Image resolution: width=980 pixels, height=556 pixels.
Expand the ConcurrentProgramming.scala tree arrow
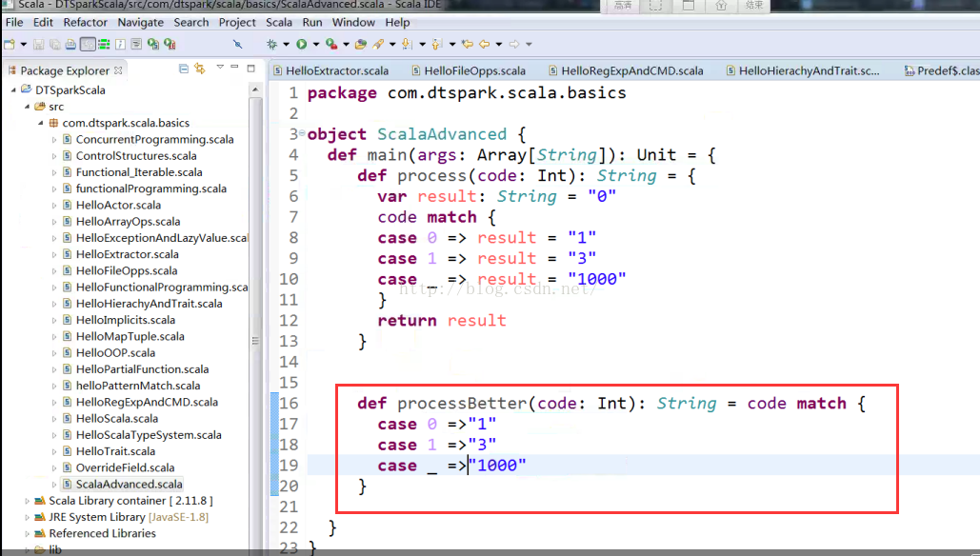pyautogui.click(x=54, y=139)
